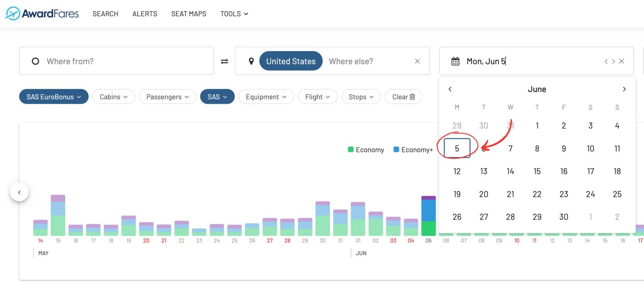Click chart date label 20 in May
The image size is (644, 288).
pyautogui.click(x=146, y=241)
